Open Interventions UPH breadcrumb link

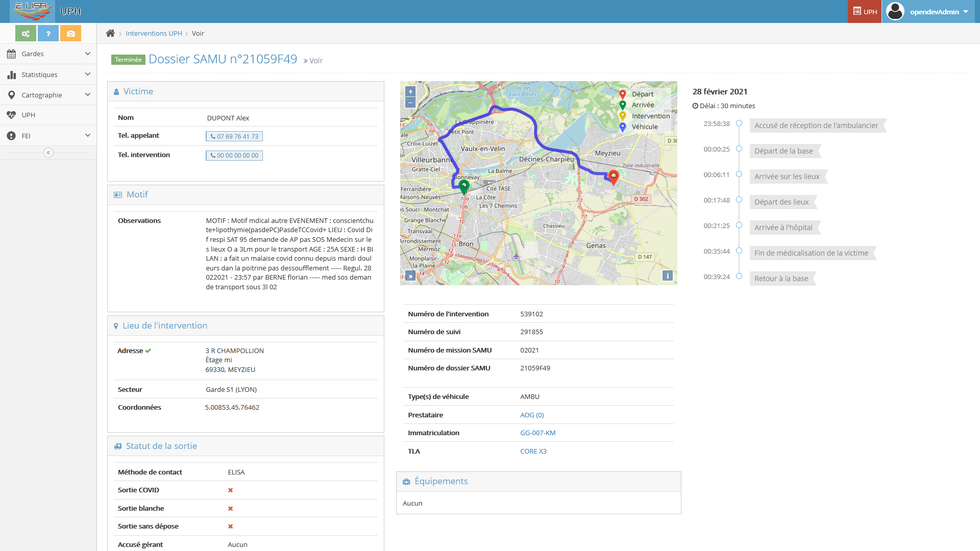click(154, 33)
